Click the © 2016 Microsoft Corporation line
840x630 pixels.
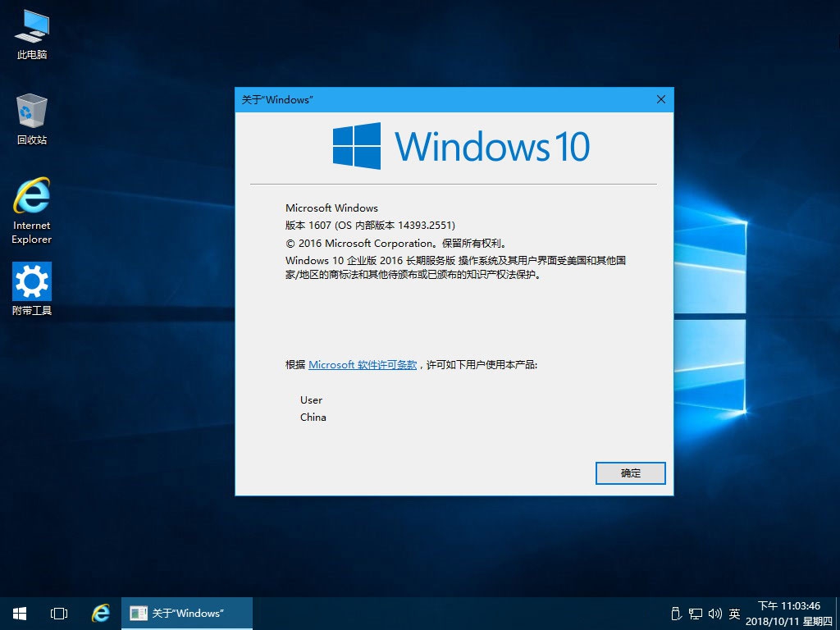[396, 243]
